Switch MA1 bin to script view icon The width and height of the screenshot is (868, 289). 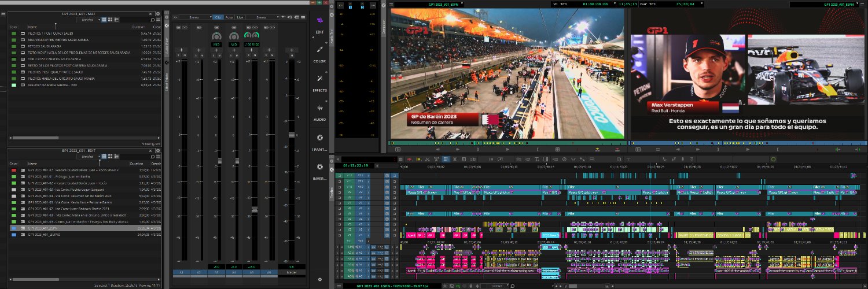tap(116, 20)
